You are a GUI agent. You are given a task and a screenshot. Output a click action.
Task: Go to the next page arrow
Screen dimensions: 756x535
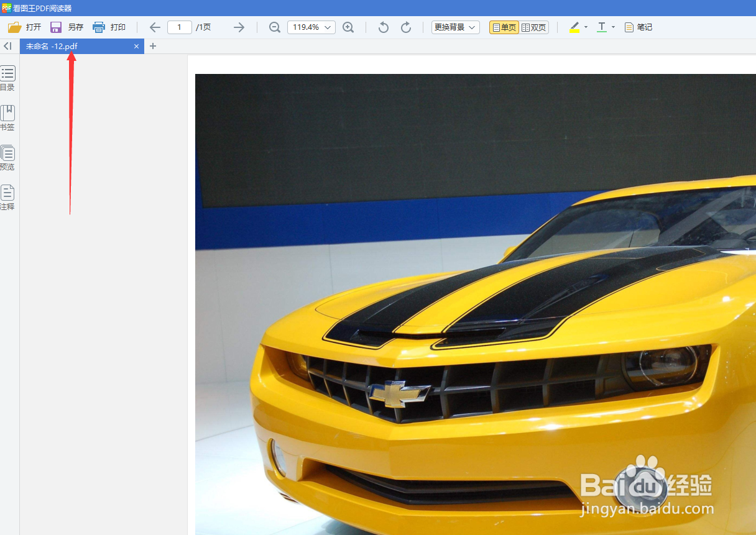(x=239, y=27)
